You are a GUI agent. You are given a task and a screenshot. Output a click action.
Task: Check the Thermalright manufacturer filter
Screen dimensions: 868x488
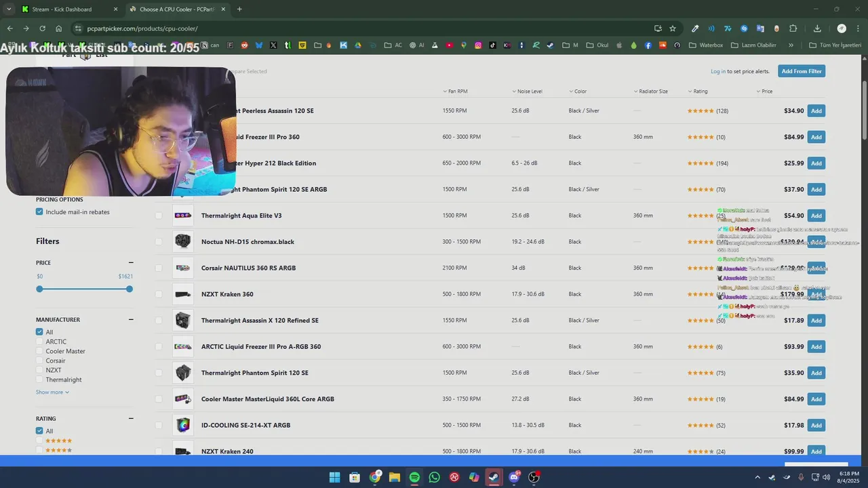39,380
